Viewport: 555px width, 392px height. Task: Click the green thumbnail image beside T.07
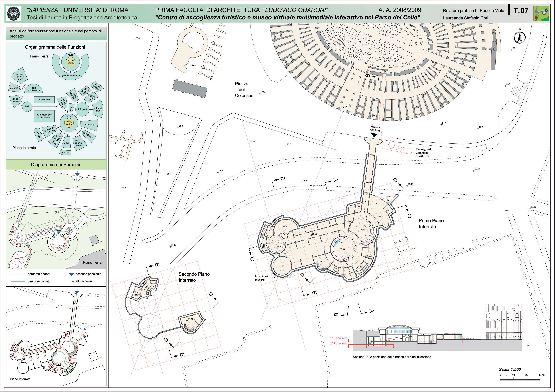coord(541,14)
